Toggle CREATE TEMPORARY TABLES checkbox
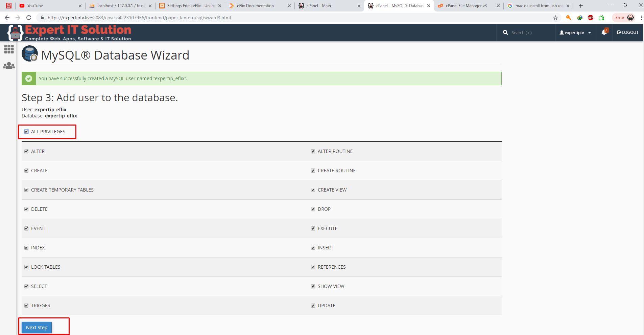Screen dimensions: 644x335 (26, 190)
